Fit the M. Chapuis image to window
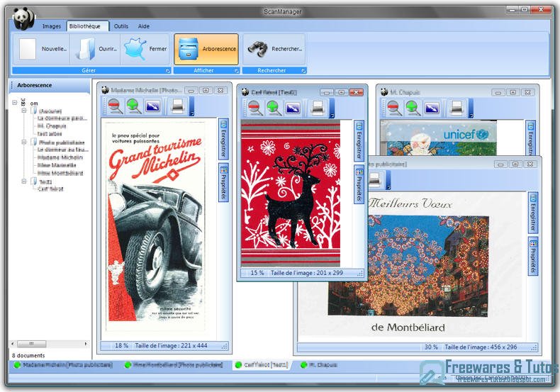This screenshot has width=560, height=392. [x=432, y=108]
